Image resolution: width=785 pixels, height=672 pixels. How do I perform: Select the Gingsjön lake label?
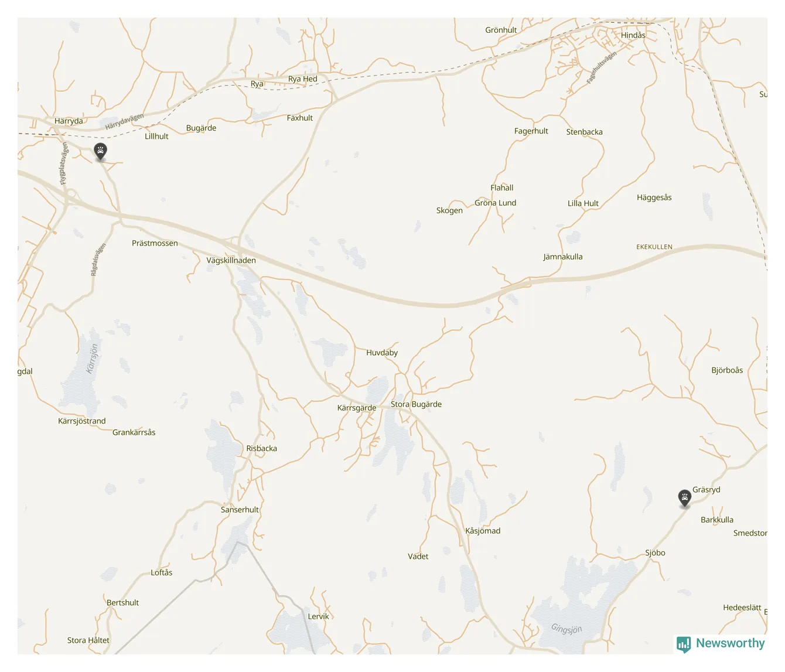click(566, 629)
